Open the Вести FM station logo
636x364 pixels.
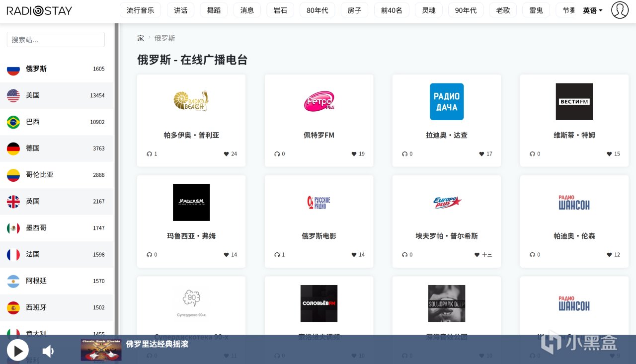(574, 101)
